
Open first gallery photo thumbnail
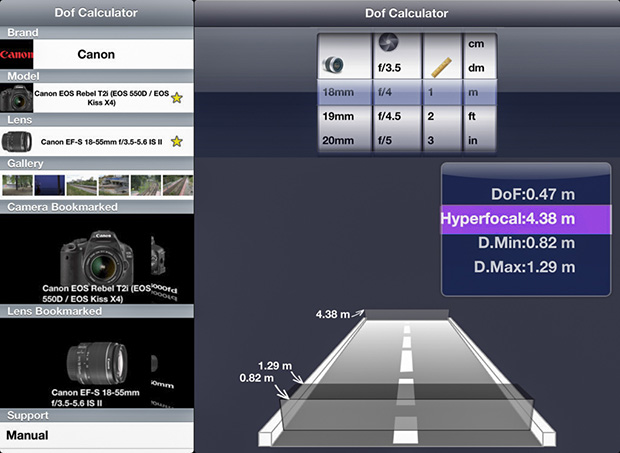[x=17, y=185]
